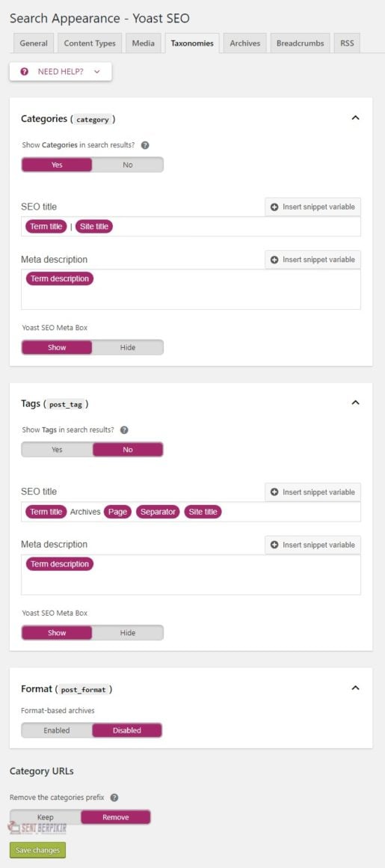Enable Format-based archives
Screen dimensions: 385x868
(x=56, y=730)
